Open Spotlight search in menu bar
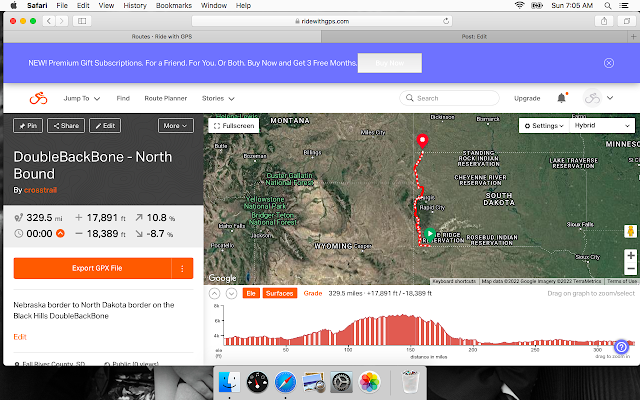The height and width of the screenshot is (400, 640). pyautogui.click(x=607, y=5)
